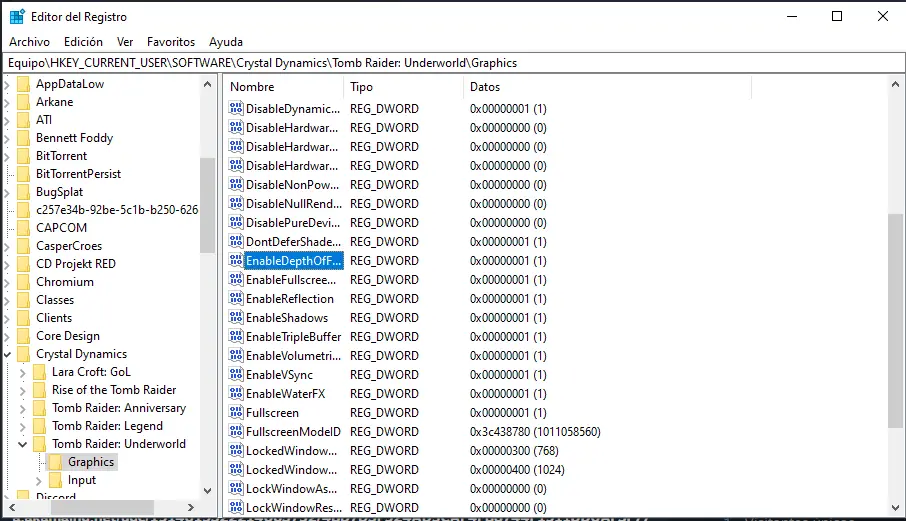
Task: Collapse the Tomb Raider: Underworld node
Action: 23,444
